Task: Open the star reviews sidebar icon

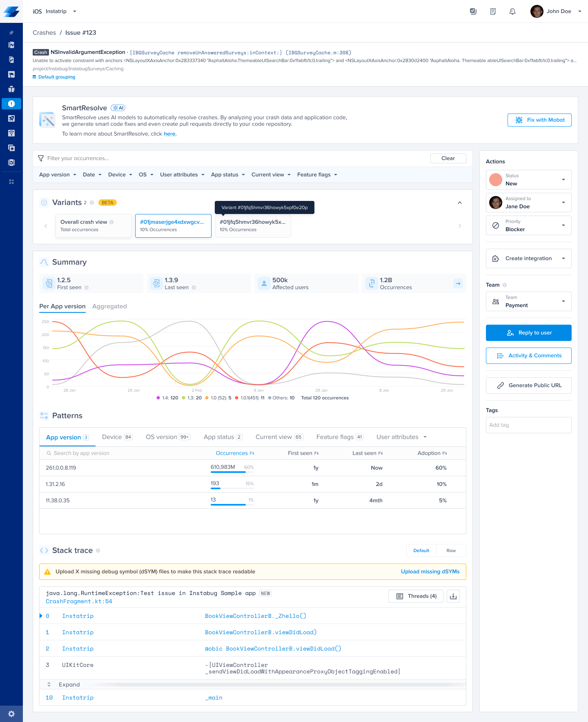Action: [x=11, y=148]
